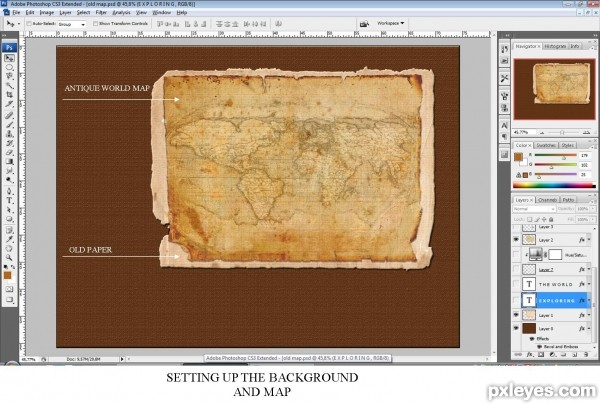Show the Hue/Saturation adjustment layer
This screenshot has width=600, height=404.
click(x=516, y=254)
